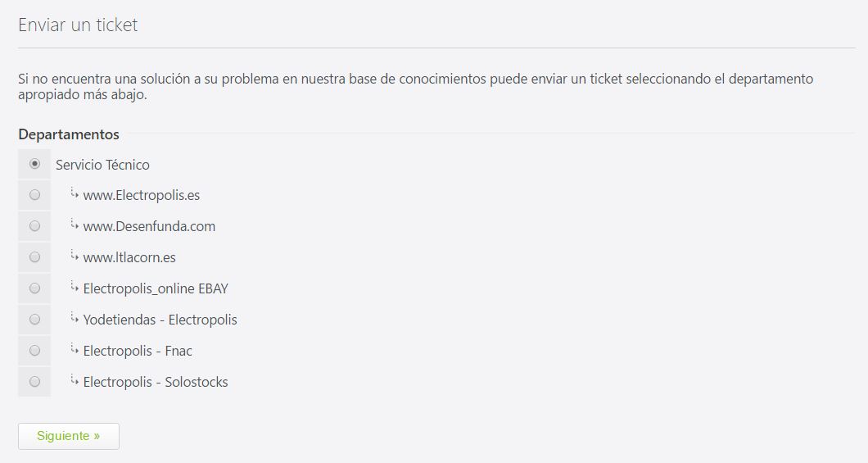Image resolution: width=868 pixels, height=463 pixels.
Task: Click the sub-department arrow icon beside www.Electropolis.es
Action: tap(75, 194)
